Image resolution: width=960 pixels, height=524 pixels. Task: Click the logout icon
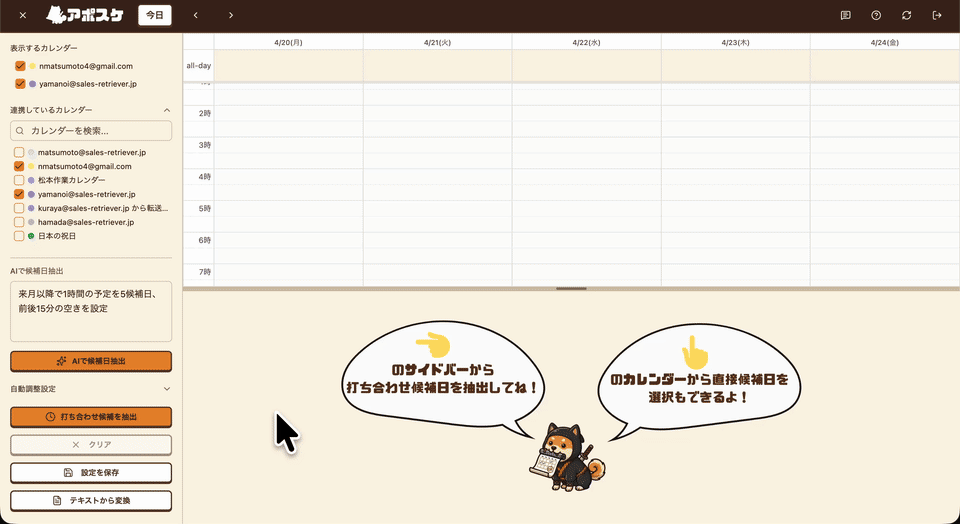point(937,15)
